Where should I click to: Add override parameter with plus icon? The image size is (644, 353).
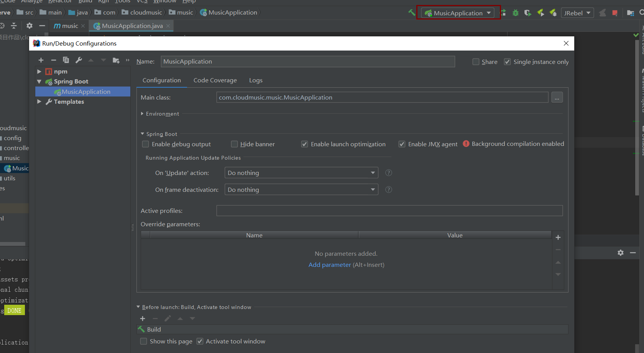[558, 237]
